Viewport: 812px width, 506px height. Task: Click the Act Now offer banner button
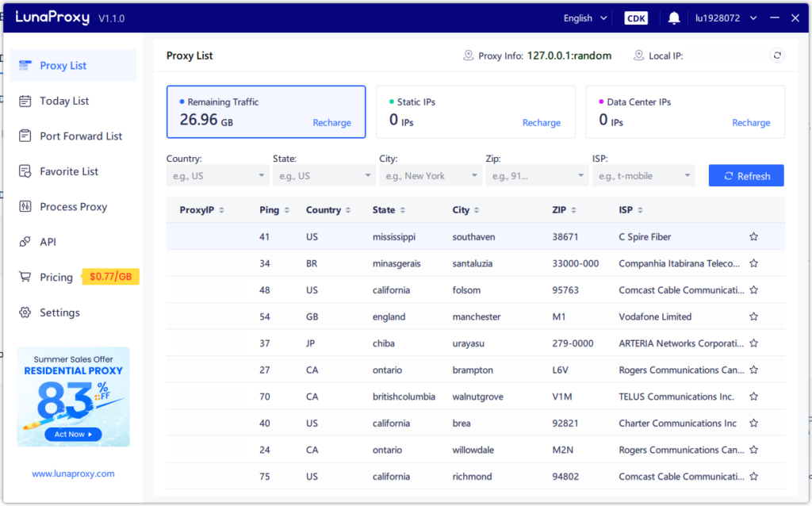coord(73,434)
